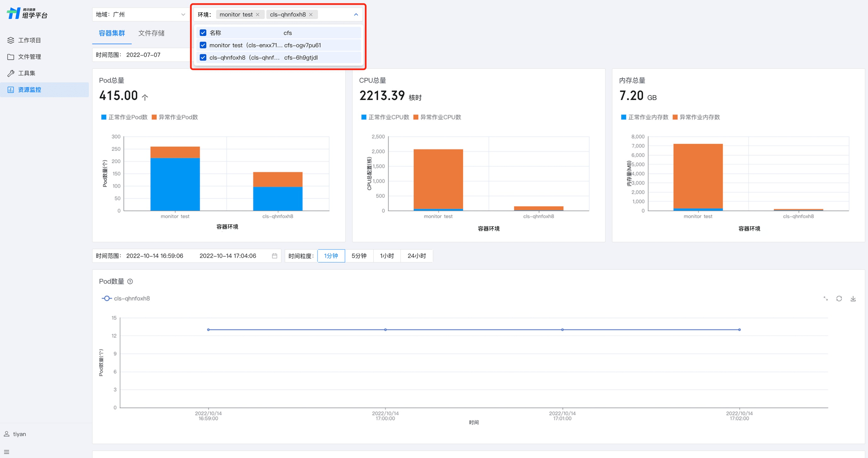The image size is (868, 458).
Task: Open the 地域 广州 region dropdown
Action: coord(140,15)
